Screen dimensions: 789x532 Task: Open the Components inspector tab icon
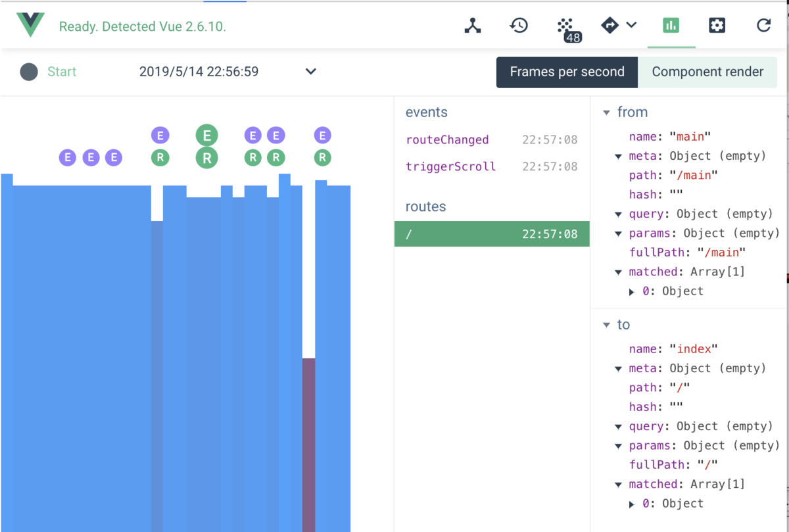(473, 26)
